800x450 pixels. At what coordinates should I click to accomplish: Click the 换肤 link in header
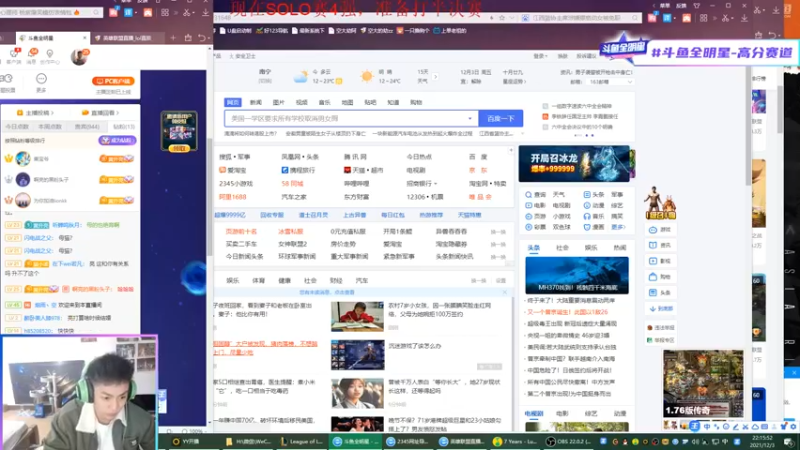pyautogui.click(x=562, y=56)
